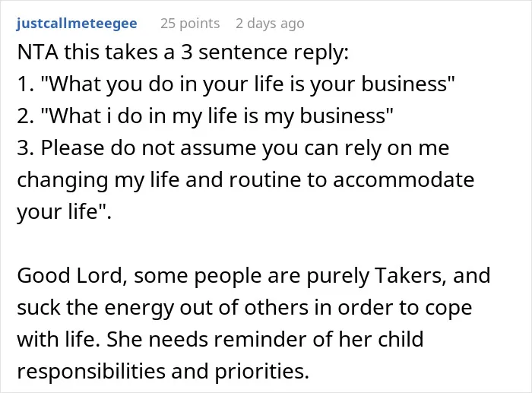
Task: Select the line ending 'is my business'
Action: tap(205, 116)
